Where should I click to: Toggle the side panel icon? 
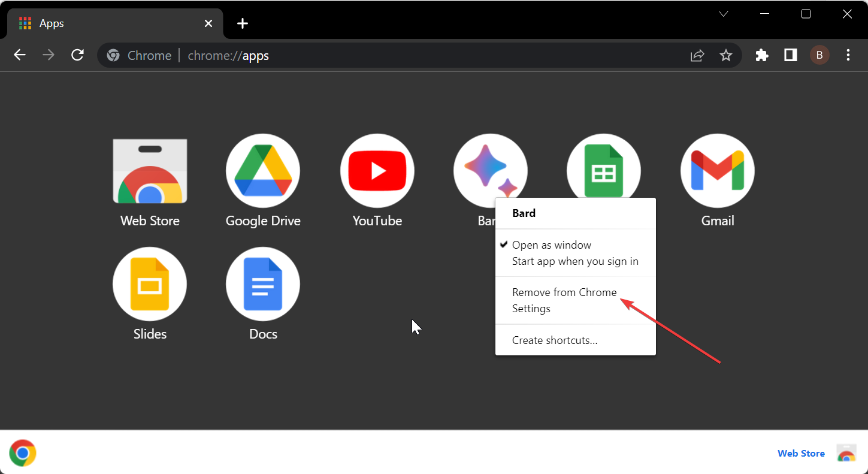click(x=791, y=55)
